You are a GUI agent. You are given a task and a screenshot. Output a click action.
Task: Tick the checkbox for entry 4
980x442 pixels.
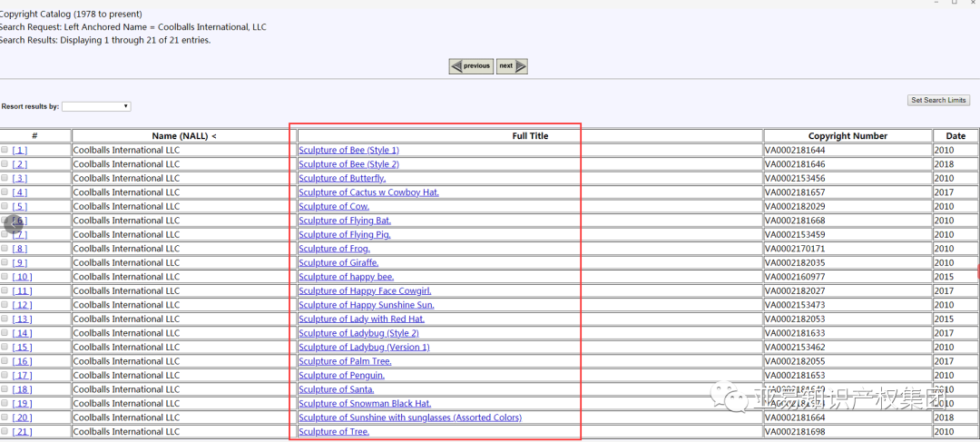point(5,192)
